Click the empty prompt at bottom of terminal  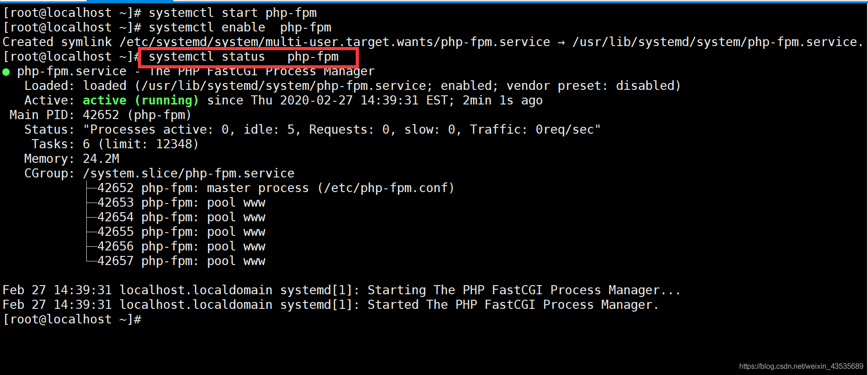coord(72,319)
